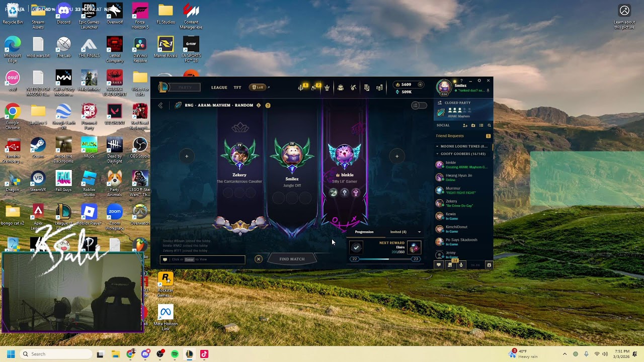Select friend KimchiDonut
The width and height of the screenshot is (644, 362).
pos(463,229)
